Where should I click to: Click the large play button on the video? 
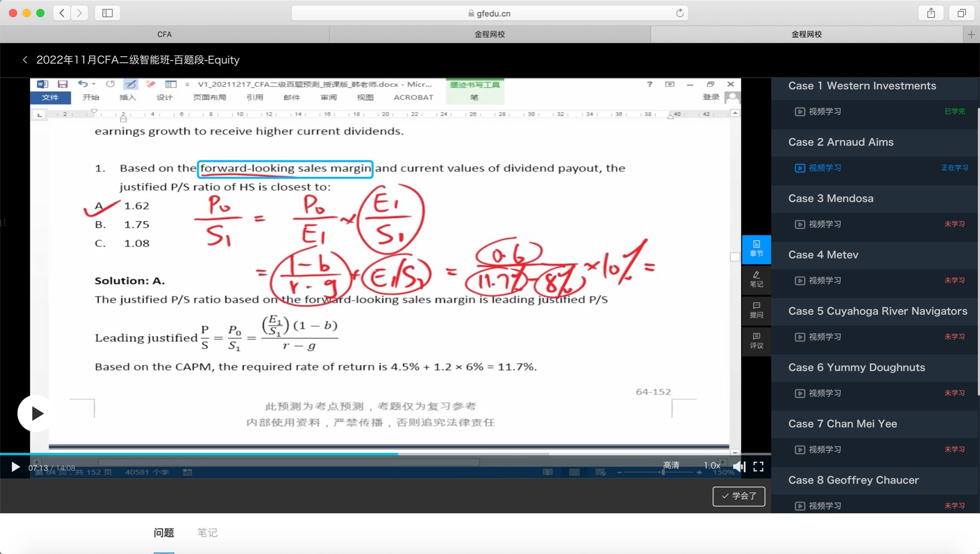click(x=36, y=413)
